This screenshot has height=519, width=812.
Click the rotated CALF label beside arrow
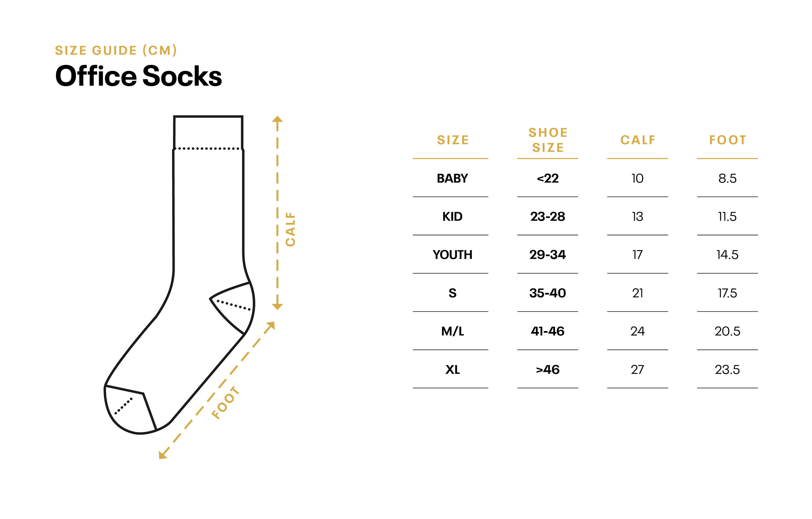pos(290,229)
